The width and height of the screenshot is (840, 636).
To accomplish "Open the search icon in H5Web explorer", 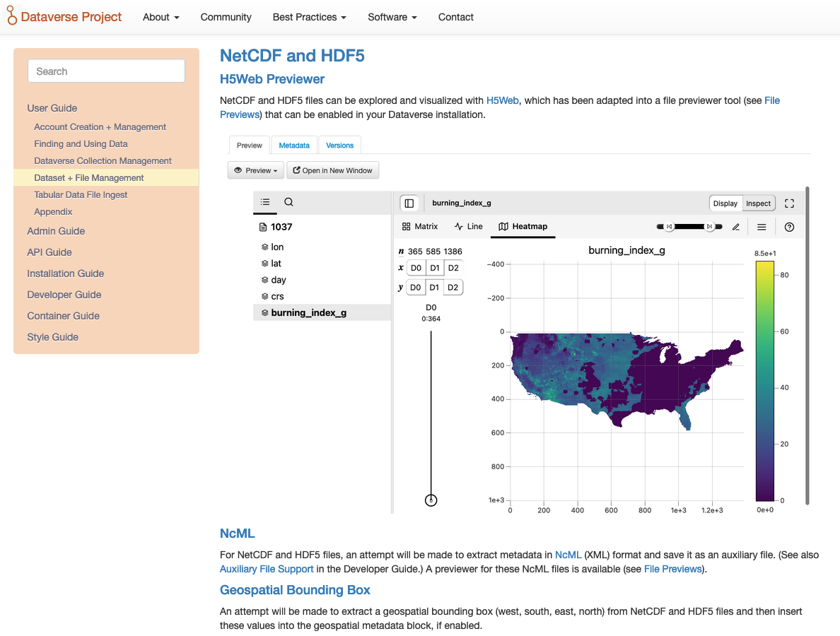I will 288,202.
